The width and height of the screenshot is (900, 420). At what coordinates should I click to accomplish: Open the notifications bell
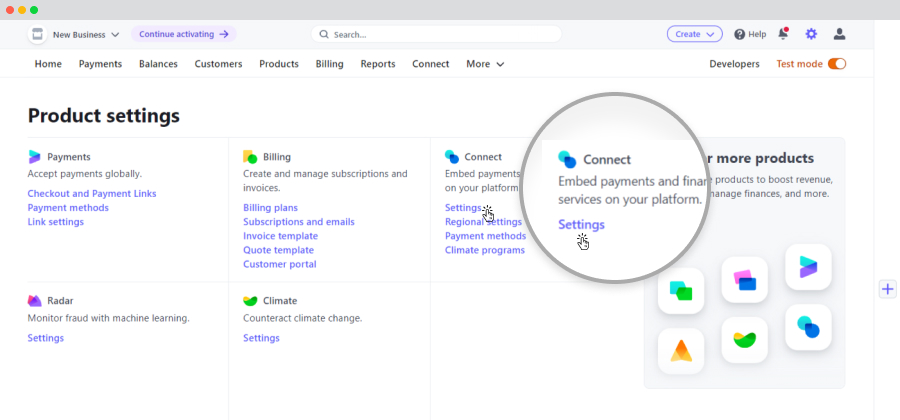tap(783, 34)
